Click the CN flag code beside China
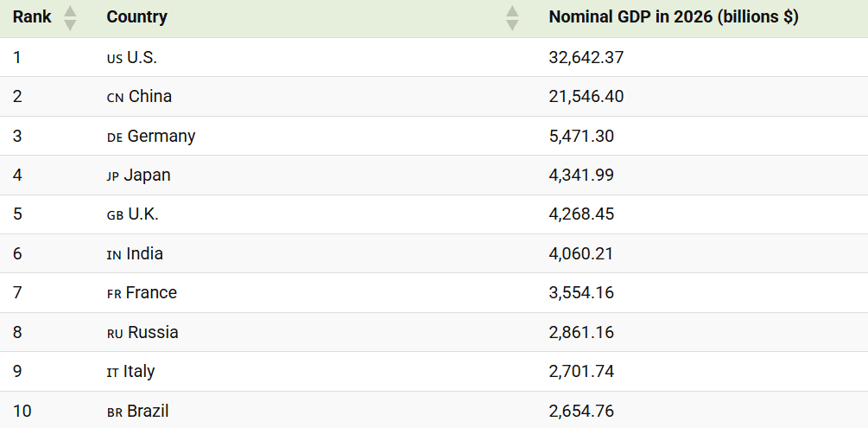The width and height of the screenshot is (868, 428). click(x=115, y=98)
